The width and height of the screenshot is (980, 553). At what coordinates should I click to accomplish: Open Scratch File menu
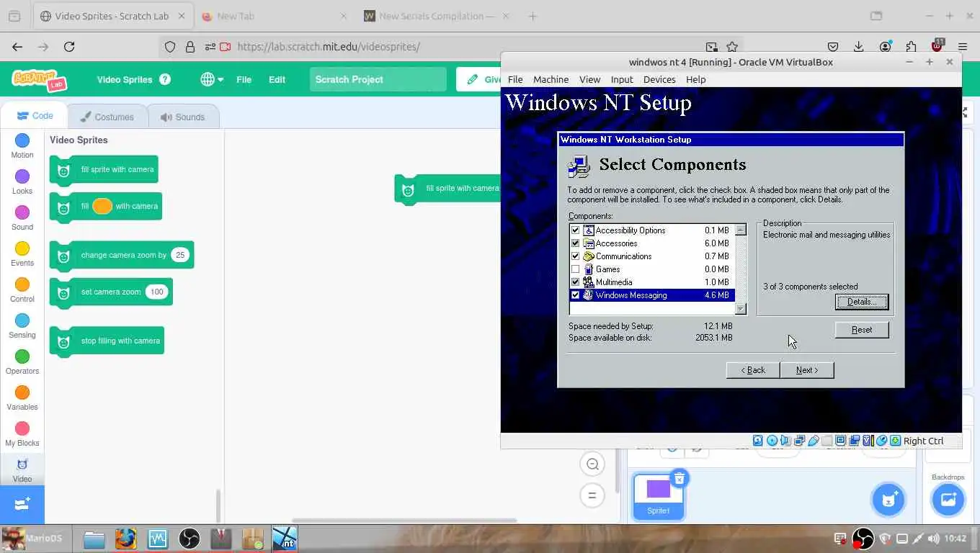244,79
